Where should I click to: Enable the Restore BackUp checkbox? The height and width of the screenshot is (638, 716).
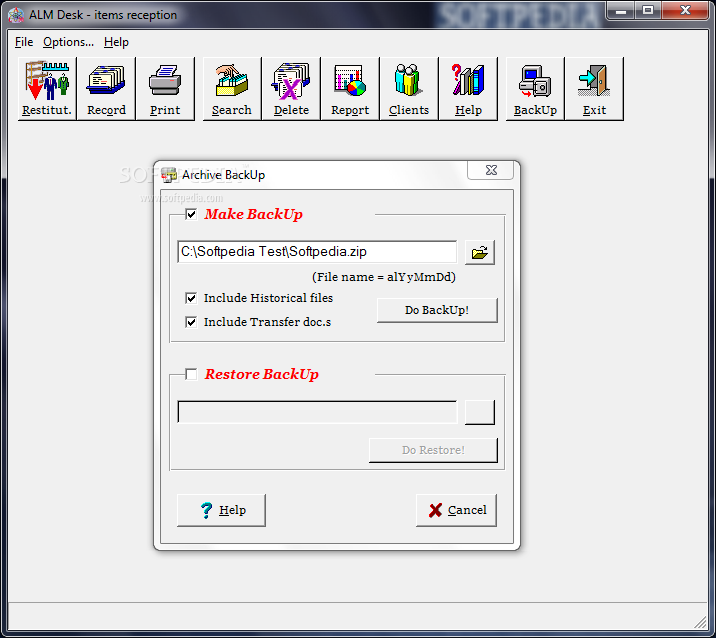[191, 374]
